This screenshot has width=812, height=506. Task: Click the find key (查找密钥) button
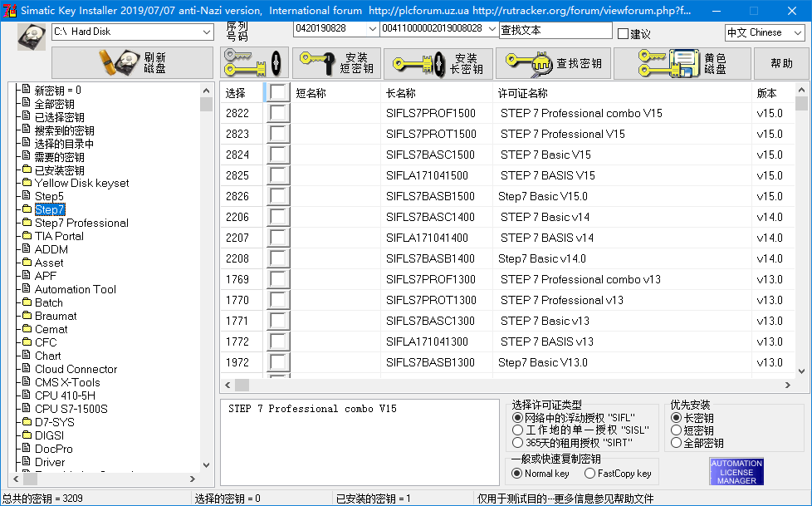tap(553, 63)
